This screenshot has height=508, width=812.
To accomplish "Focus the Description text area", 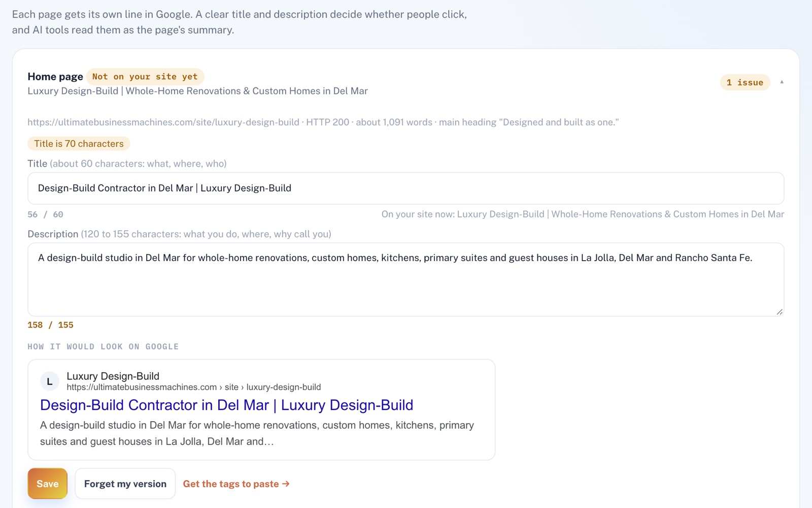I will click(405, 279).
